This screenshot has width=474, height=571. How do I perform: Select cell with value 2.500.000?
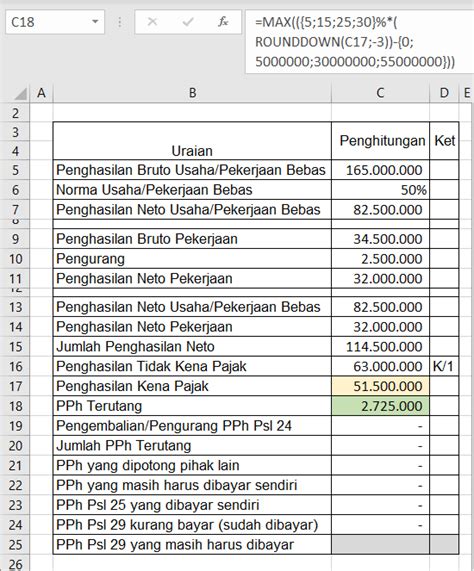pos(380,259)
